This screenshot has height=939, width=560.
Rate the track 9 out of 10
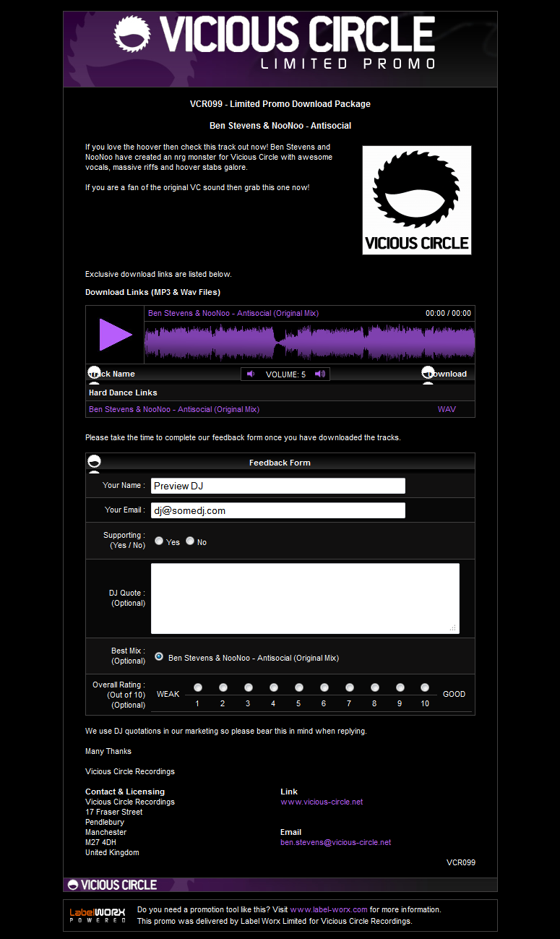400,687
